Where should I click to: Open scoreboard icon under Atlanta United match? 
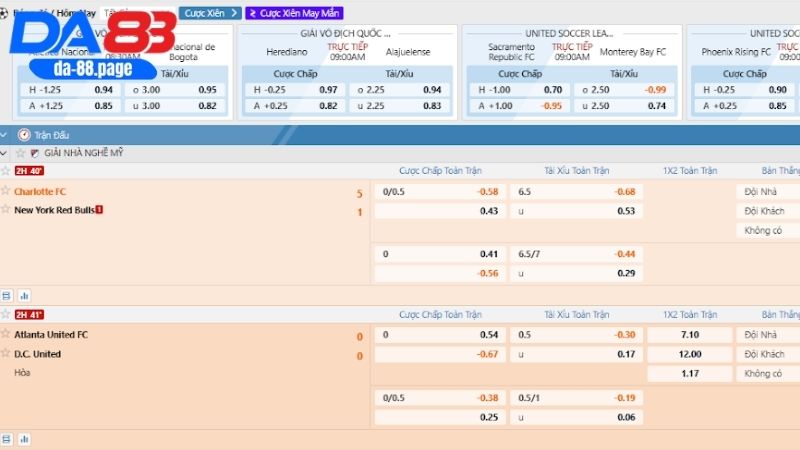(7, 439)
